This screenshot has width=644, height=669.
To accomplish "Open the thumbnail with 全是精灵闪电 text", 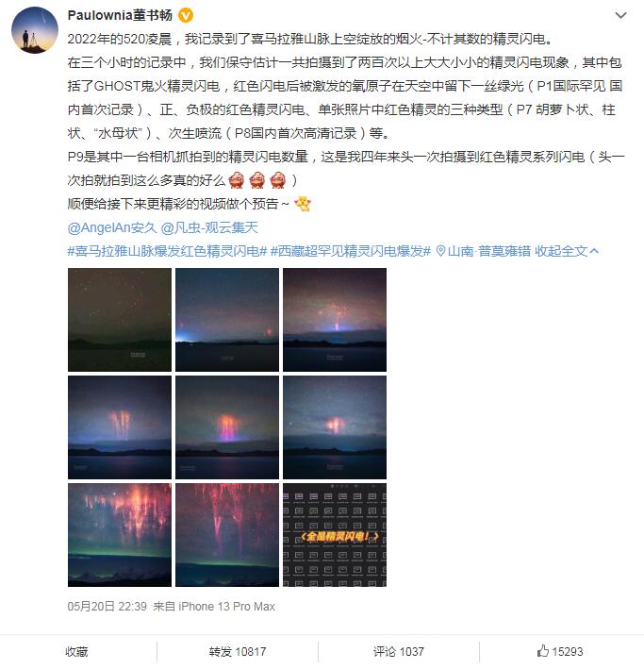I will (x=335, y=535).
